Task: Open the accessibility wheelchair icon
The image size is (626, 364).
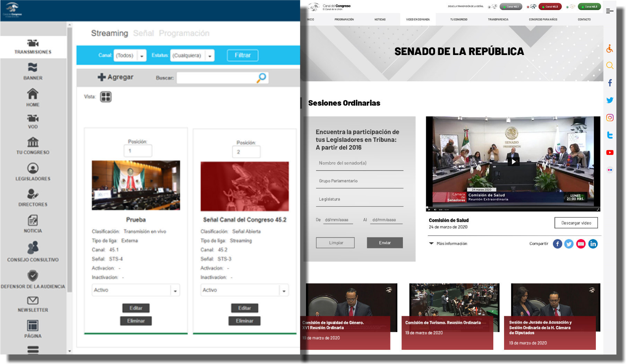Action: point(610,49)
